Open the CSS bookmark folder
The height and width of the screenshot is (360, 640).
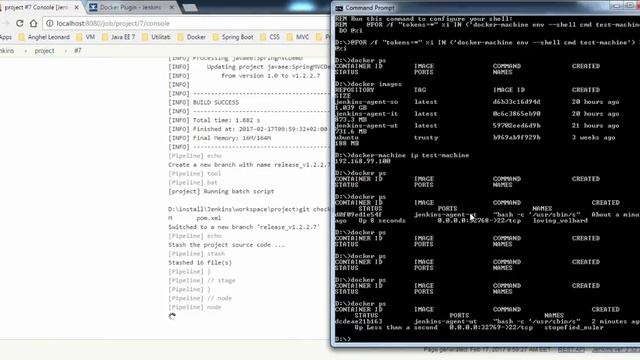[270, 37]
